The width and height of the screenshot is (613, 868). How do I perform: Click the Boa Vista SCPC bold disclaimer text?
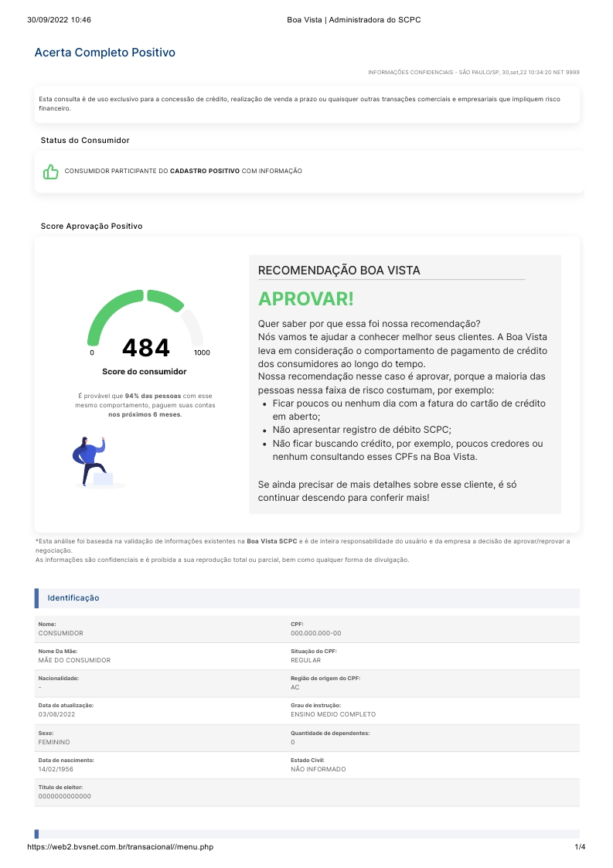[x=272, y=541]
